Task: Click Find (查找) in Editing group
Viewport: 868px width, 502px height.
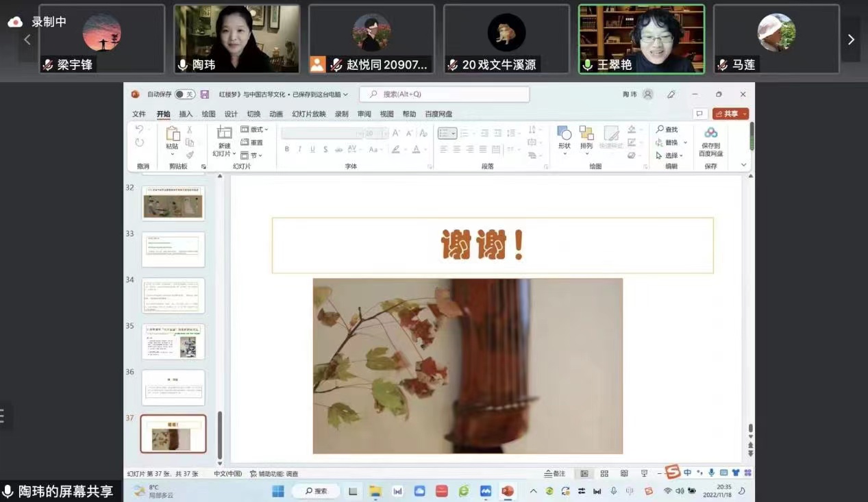Action: (x=667, y=129)
